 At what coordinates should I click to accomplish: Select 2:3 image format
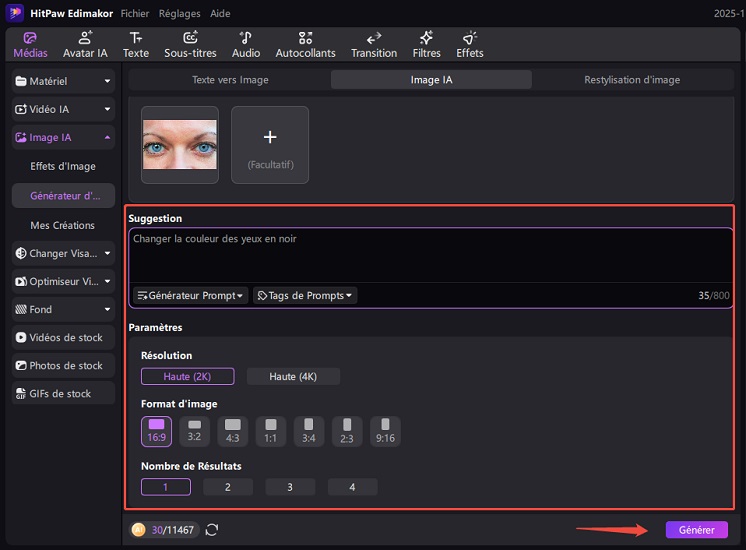click(x=347, y=431)
